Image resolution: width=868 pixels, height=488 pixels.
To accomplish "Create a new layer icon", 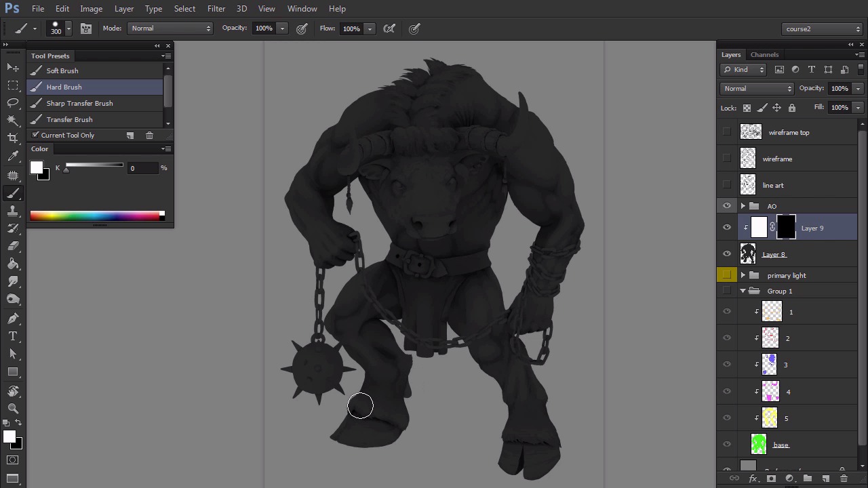I will tap(826, 479).
